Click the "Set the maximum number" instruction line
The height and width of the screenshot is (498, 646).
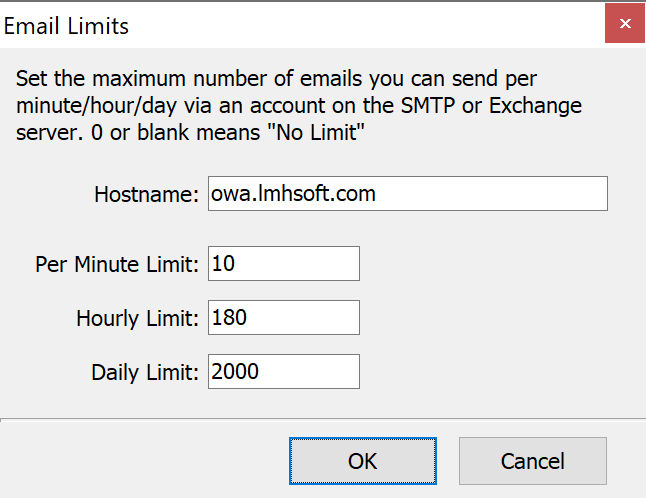276,78
